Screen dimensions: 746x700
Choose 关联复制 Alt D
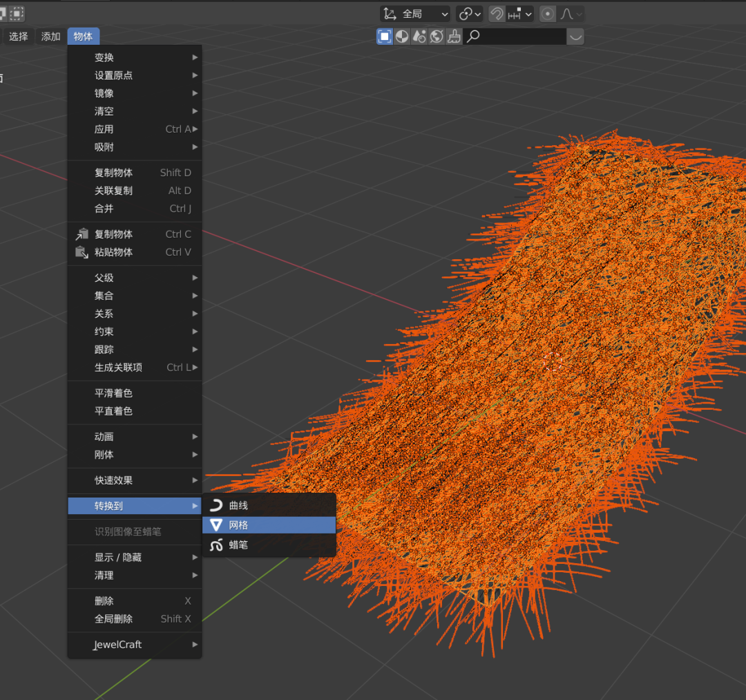coord(135,191)
